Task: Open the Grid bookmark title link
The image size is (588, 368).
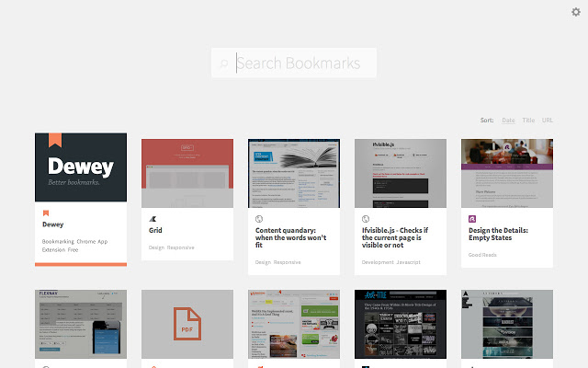Action: click(155, 231)
